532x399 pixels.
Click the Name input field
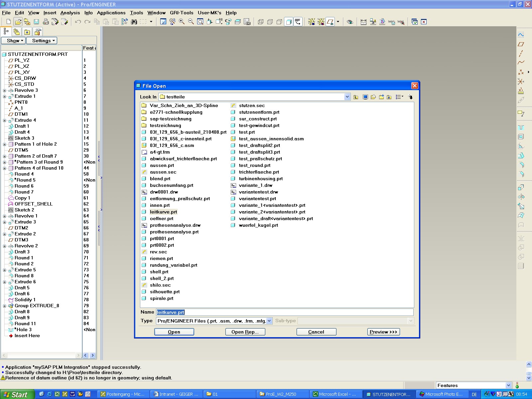[285, 312]
